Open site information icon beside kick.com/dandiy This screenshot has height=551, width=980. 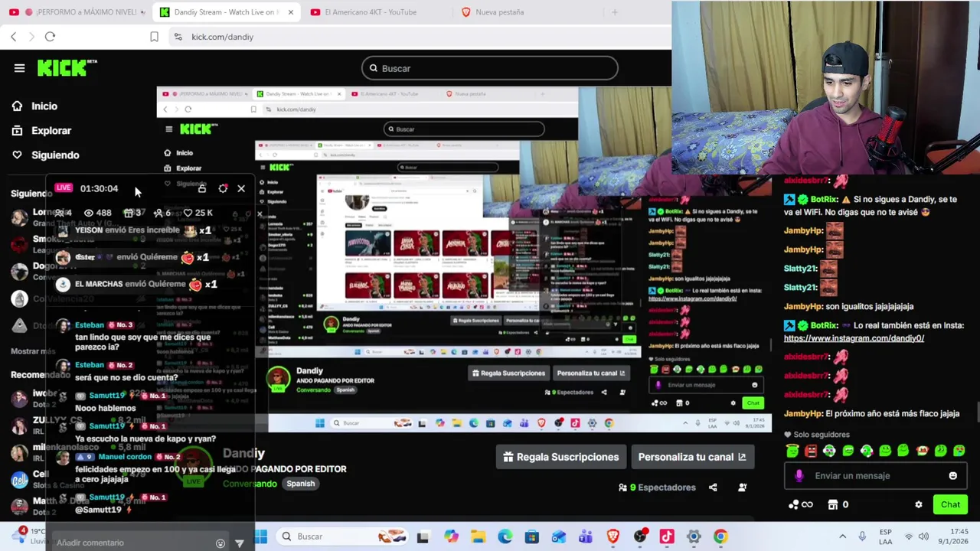(178, 37)
